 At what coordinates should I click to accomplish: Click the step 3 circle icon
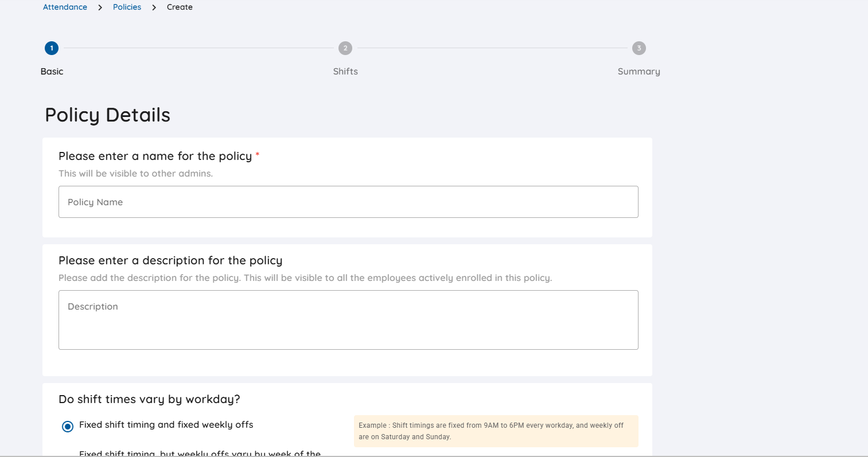639,48
